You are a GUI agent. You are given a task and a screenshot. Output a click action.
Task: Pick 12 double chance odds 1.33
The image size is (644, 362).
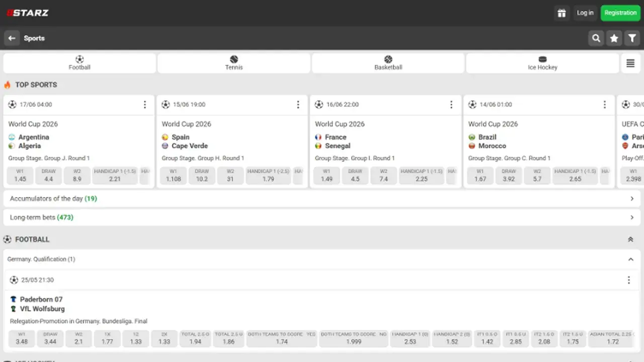[x=136, y=338]
